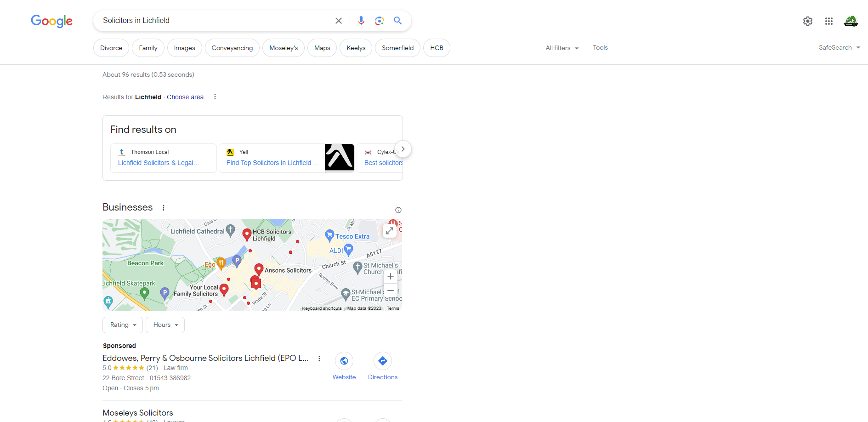Click into the search input field
Viewport: 868px width, 422px height.
[x=214, y=21]
